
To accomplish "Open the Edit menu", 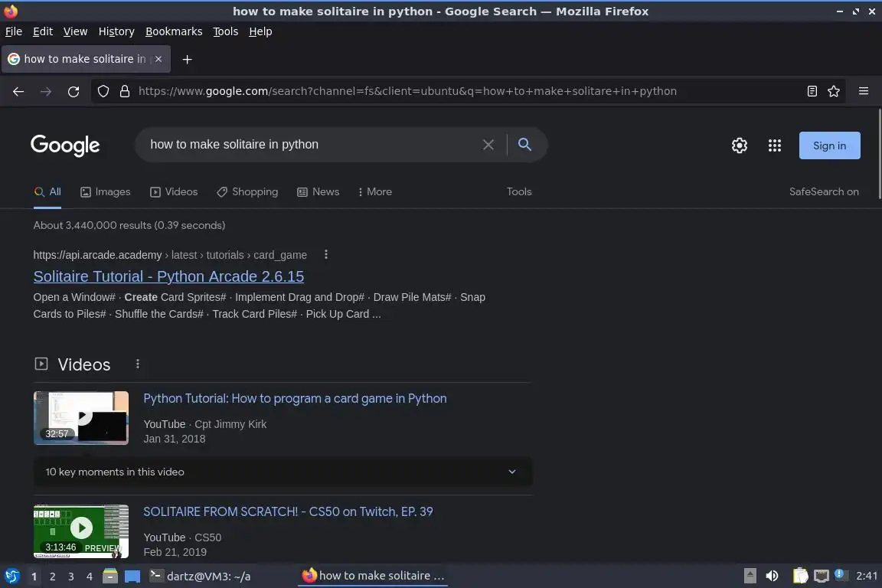I will [x=43, y=31].
